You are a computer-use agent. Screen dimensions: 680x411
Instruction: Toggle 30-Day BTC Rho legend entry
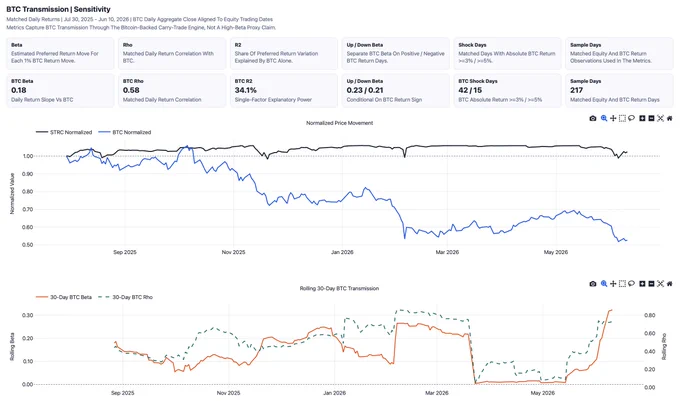pos(126,297)
